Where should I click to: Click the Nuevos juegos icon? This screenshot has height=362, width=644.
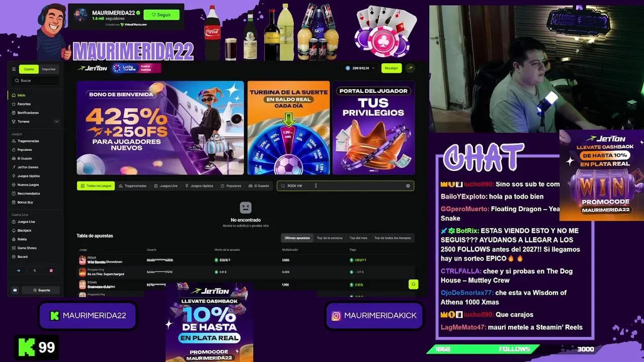(x=14, y=185)
